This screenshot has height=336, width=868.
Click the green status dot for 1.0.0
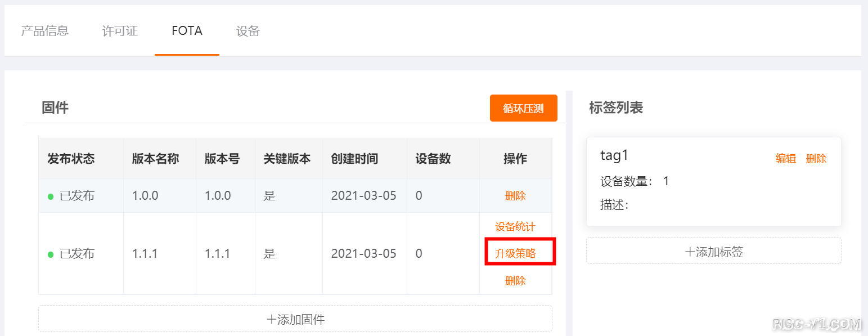[x=51, y=196]
